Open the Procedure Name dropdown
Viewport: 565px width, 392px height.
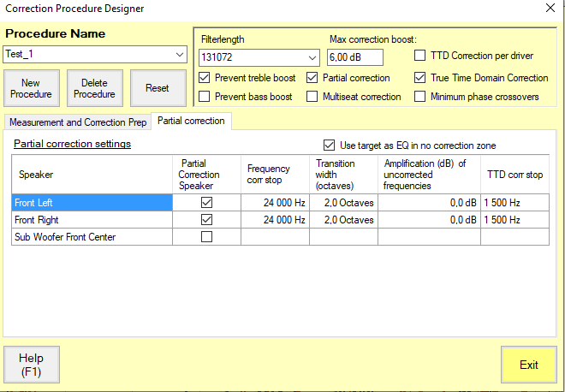point(180,55)
